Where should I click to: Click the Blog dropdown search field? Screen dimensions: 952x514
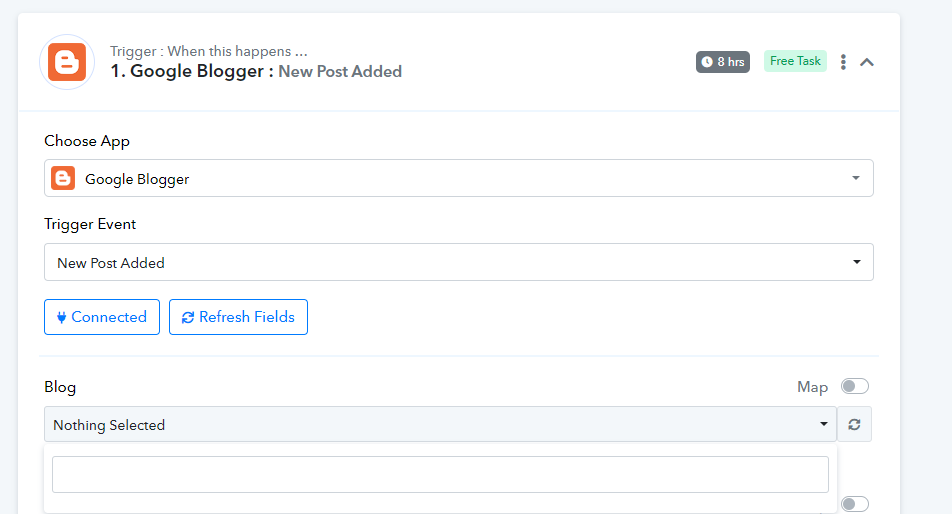[440, 475]
